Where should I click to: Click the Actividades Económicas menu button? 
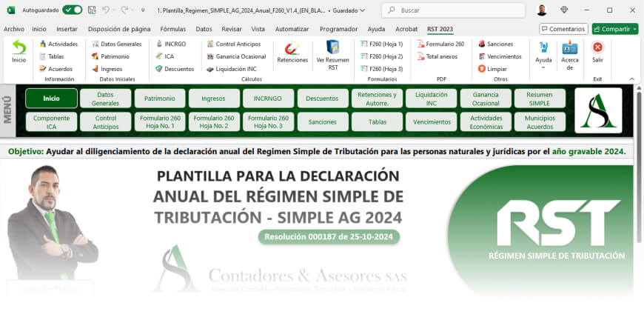[x=486, y=122]
